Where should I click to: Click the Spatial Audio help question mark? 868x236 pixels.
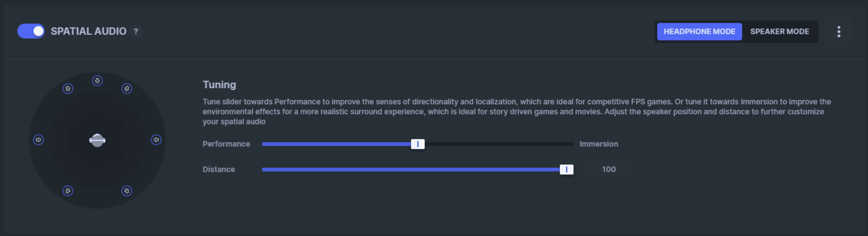point(136,31)
